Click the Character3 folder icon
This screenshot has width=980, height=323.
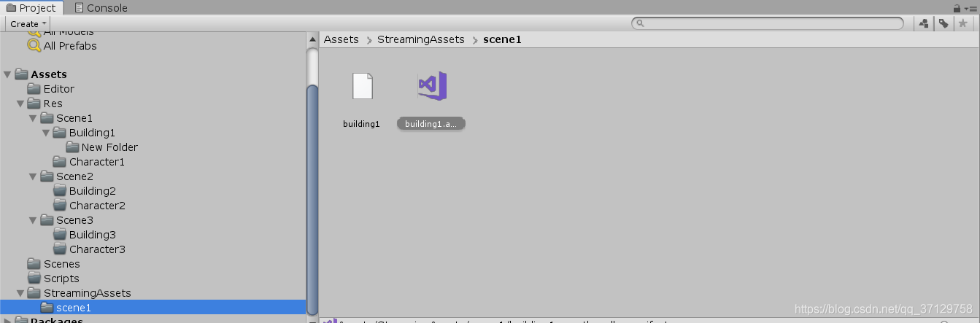coord(60,249)
